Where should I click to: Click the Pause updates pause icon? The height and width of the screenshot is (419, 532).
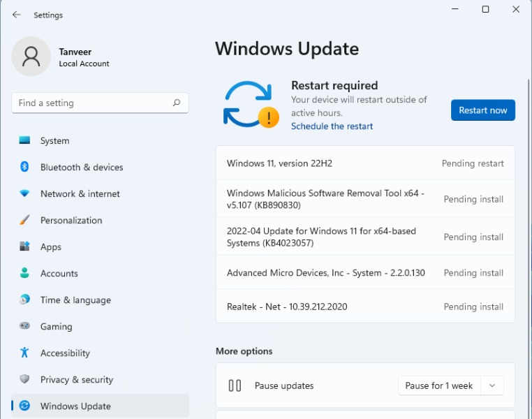click(x=235, y=385)
